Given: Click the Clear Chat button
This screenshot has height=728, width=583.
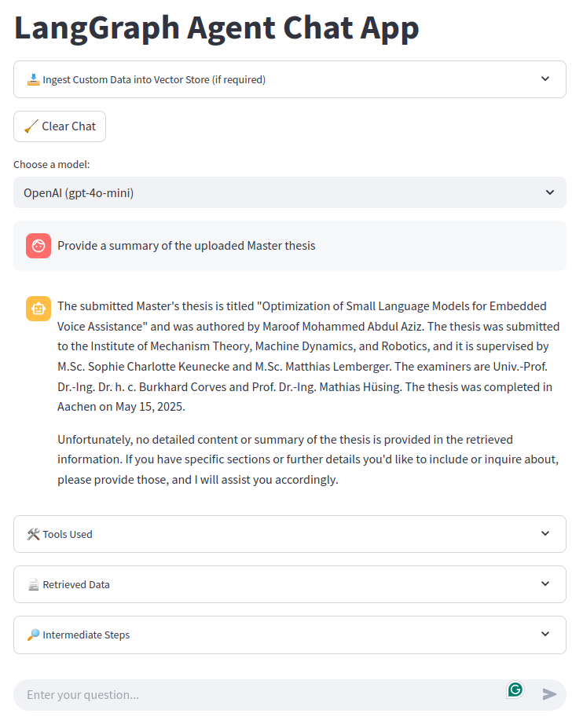Looking at the screenshot, I should (59, 126).
